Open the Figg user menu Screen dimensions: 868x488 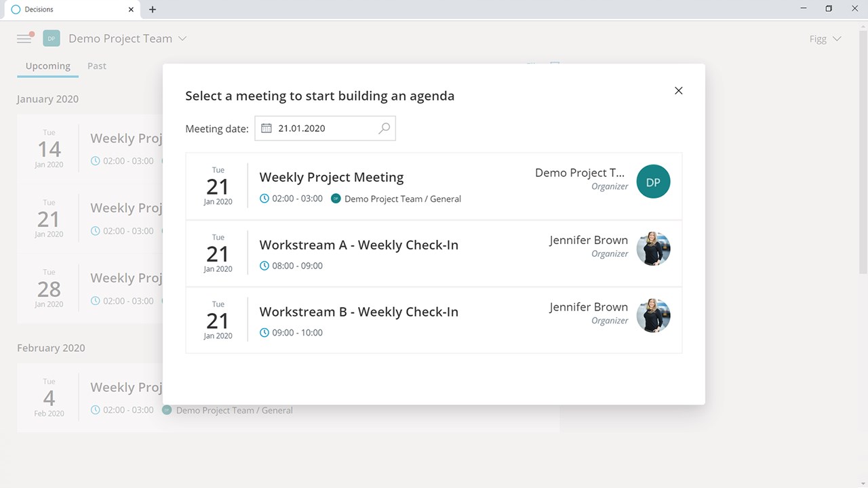[x=825, y=39]
